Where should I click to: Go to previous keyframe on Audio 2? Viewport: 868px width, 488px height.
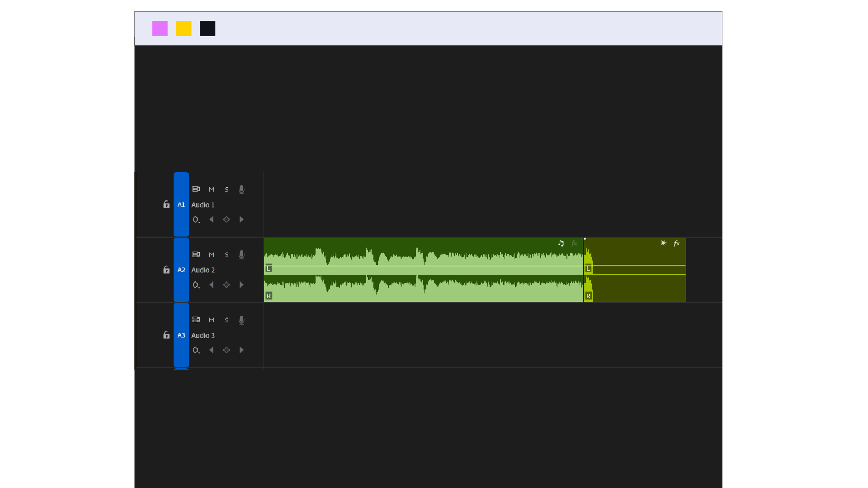(211, 285)
